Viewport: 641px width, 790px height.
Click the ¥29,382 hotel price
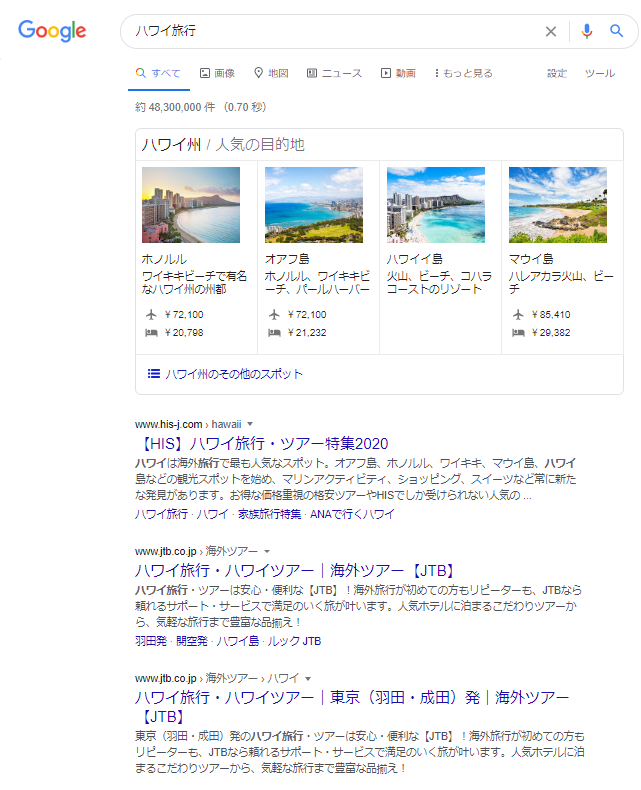(x=551, y=333)
